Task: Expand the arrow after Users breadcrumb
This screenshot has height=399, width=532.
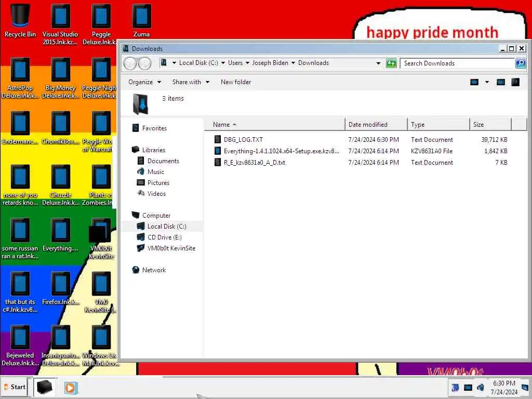Action: click(247, 63)
